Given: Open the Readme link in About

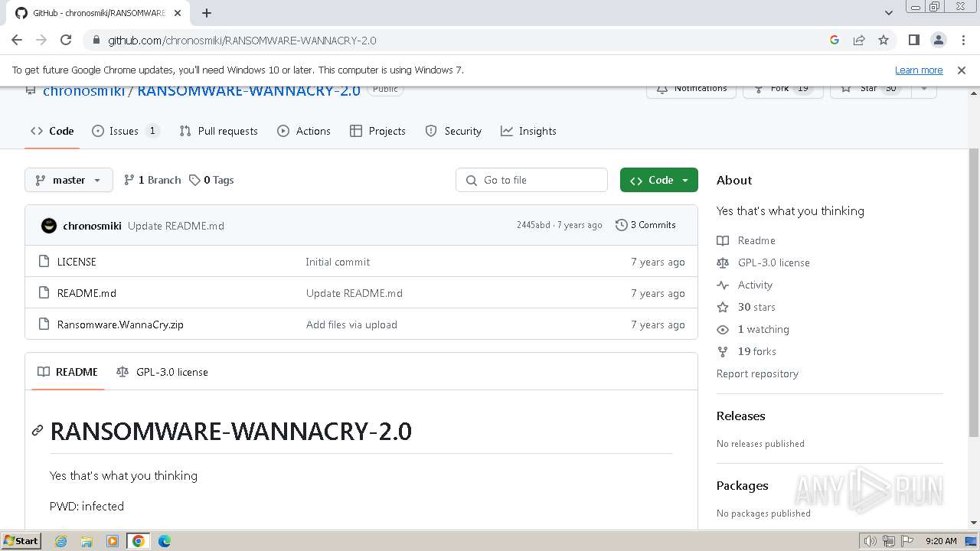Looking at the screenshot, I should [746, 240].
